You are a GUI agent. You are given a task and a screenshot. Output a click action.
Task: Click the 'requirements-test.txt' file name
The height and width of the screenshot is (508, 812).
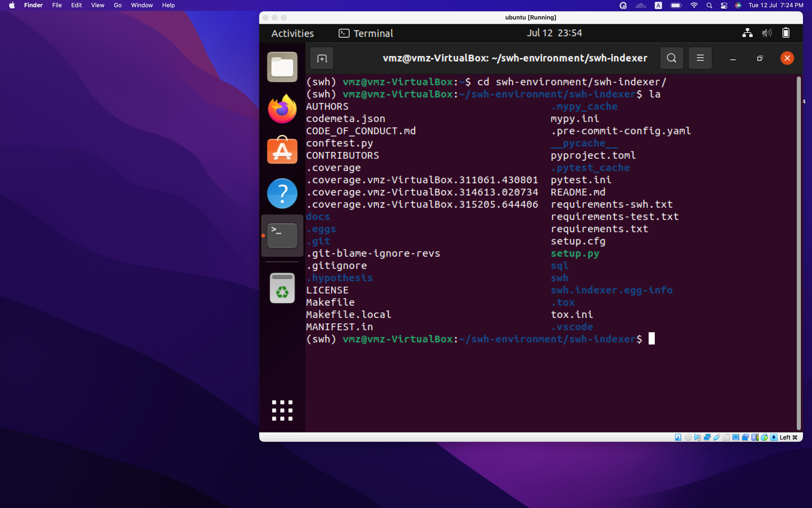[x=615, y=216]
